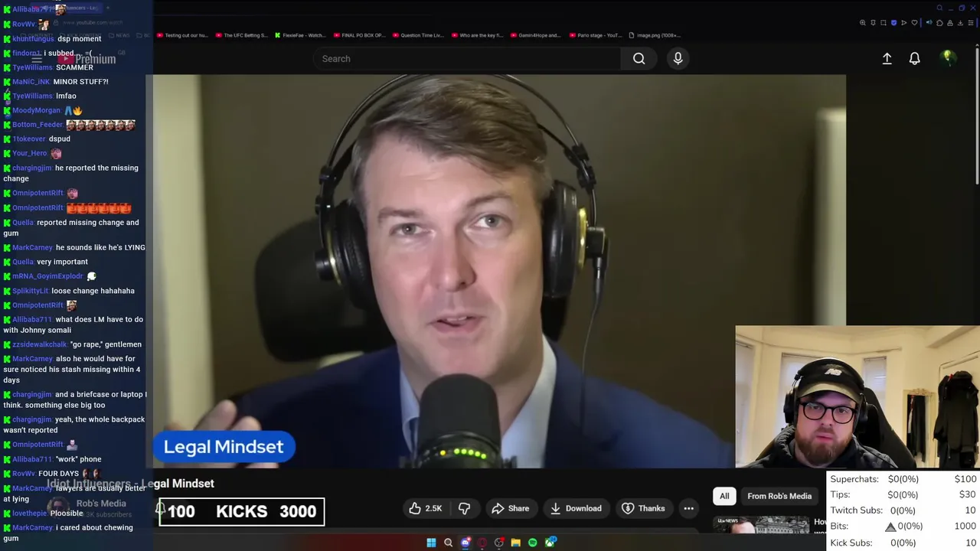Click chat username 'Your_Hero'
This screenshot has height=551, width=980.
pos(30,153)
